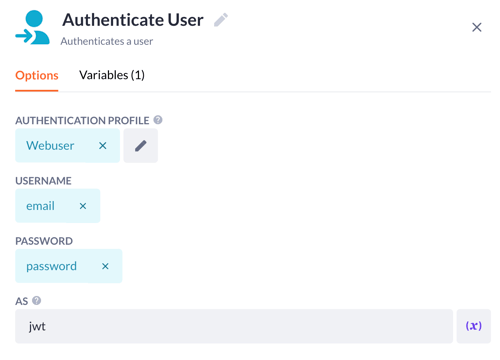This screenshot has height=360, width=500.
Task: Focus the AS field containing jwt
Action: tap(234, 326)
